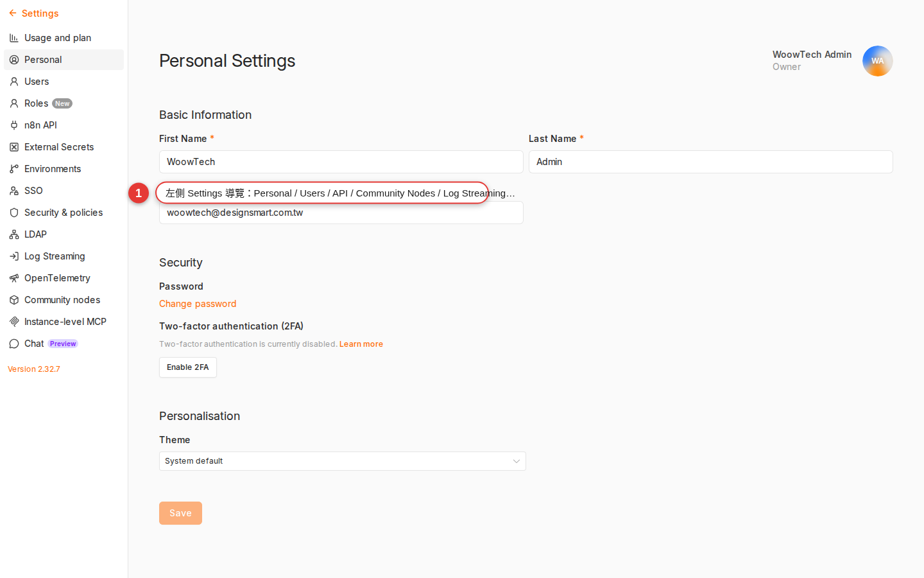The height and width of the screenshot is (578, 924).
Task: Click the Personal user-circle icon
Action: pos(14,60)
